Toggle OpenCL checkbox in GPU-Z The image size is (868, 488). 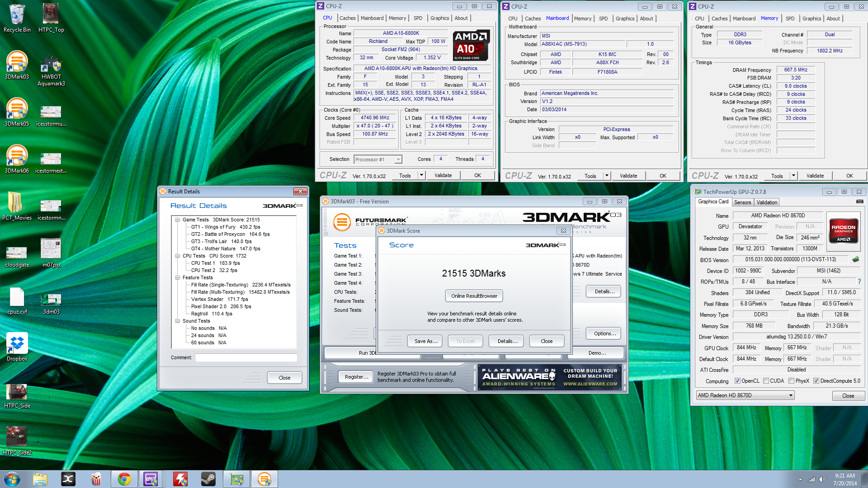click(737, 381)
